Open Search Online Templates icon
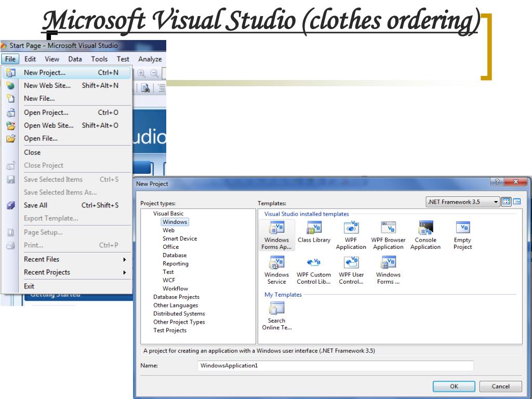Image resolution: width=532 pixels, height=399 pixels. [276, 309]
